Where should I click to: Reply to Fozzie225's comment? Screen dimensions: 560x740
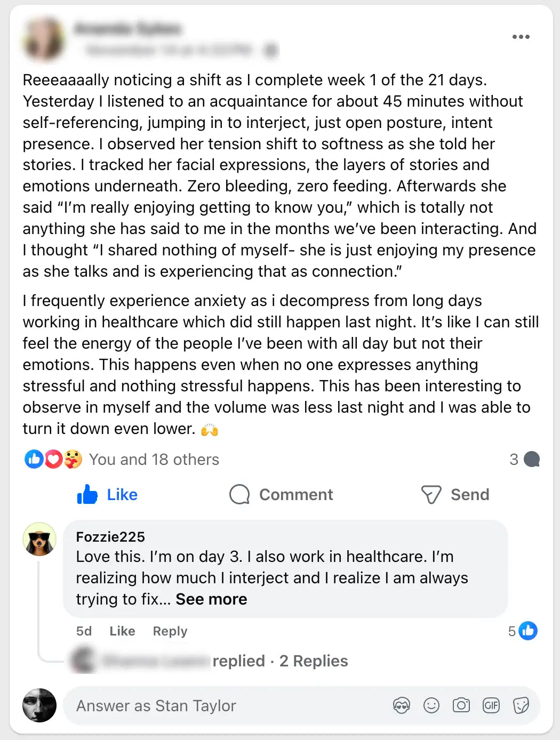point(170,631)
